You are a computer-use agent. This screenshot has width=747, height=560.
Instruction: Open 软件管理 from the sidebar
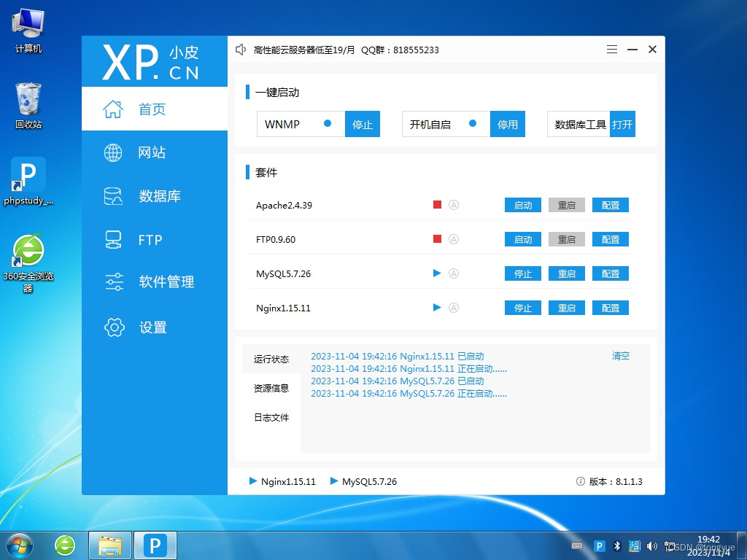(x=158, y=282)
